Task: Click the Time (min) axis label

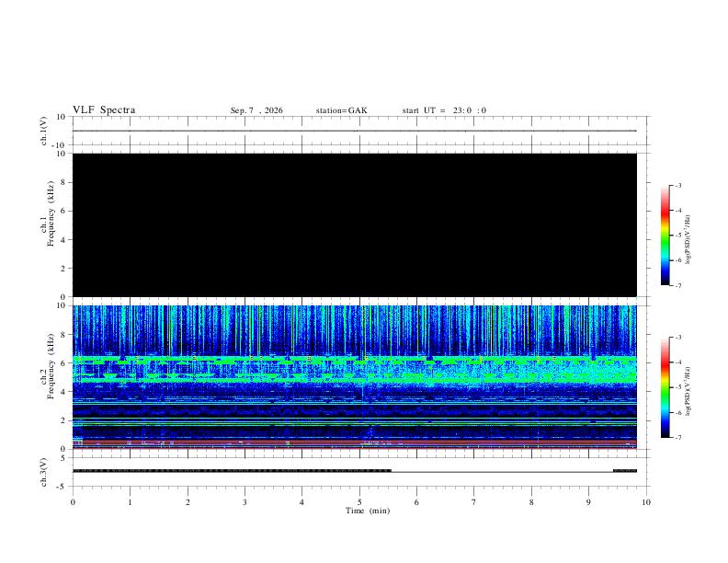Action: 368,511
